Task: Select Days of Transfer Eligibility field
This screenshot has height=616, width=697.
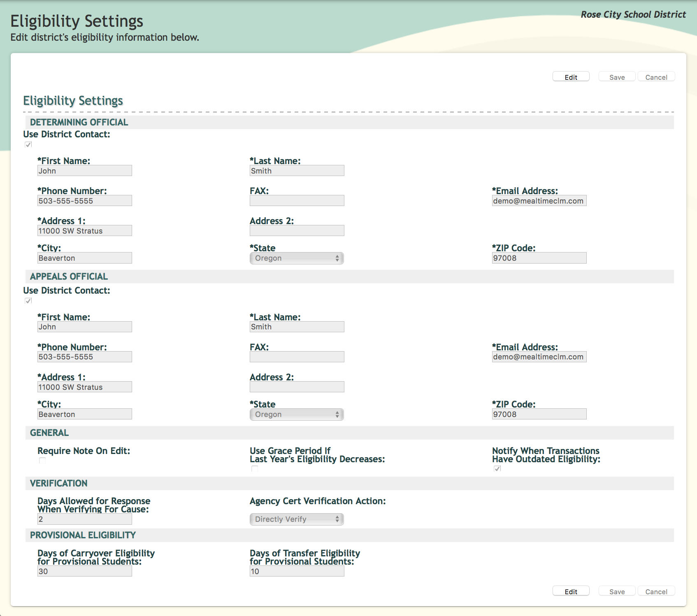Action: [297, 571]
